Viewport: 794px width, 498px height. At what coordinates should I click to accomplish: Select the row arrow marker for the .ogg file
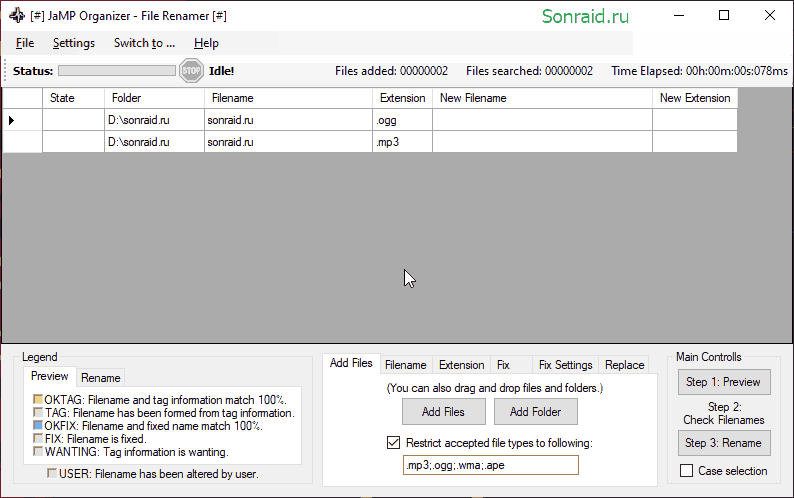tap(11, 120)
